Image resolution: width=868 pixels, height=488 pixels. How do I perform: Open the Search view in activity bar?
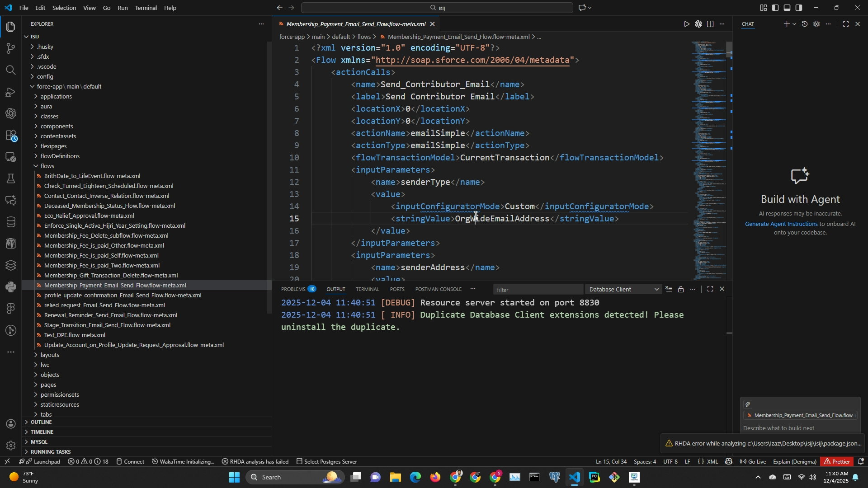(x=11, y=70)
